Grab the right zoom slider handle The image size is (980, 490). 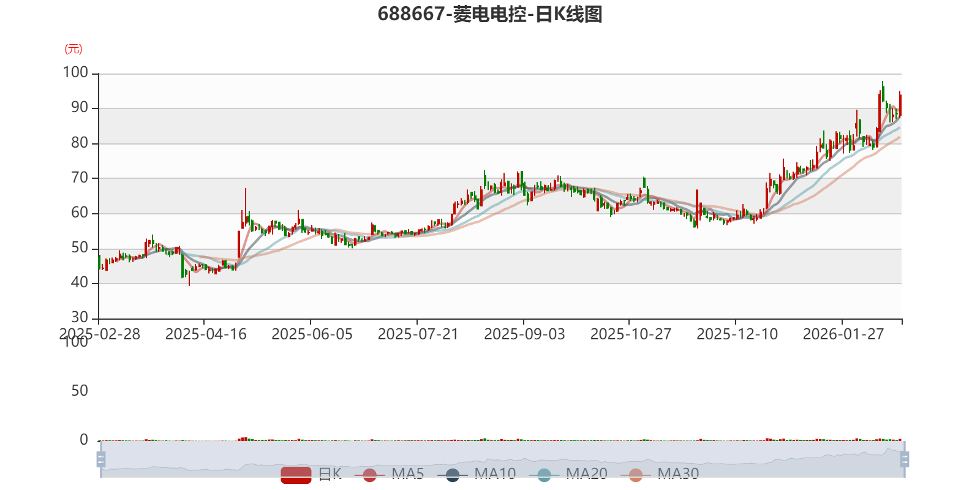coord(905,459)
